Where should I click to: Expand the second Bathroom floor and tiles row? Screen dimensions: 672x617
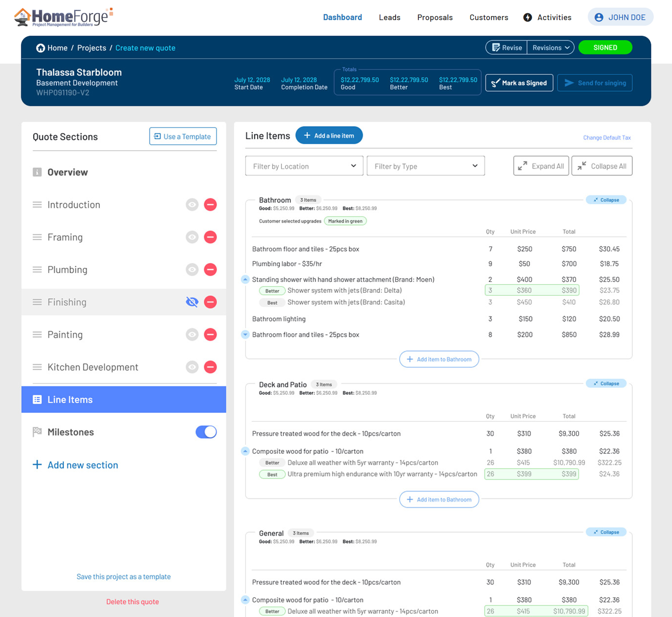click(x=245, y=334)
